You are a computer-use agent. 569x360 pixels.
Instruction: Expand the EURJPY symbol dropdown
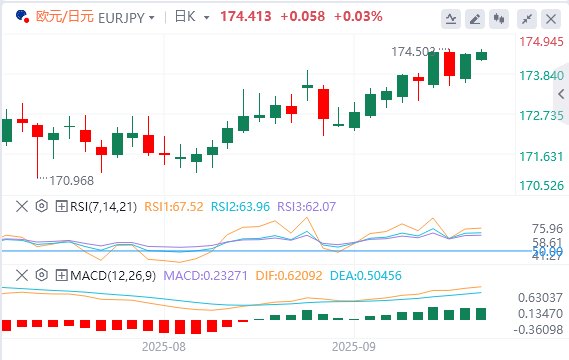coord(152,18)
